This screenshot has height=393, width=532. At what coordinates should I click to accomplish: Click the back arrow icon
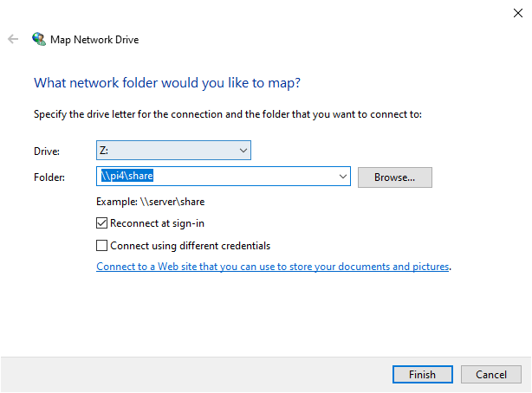click(13, 39)
